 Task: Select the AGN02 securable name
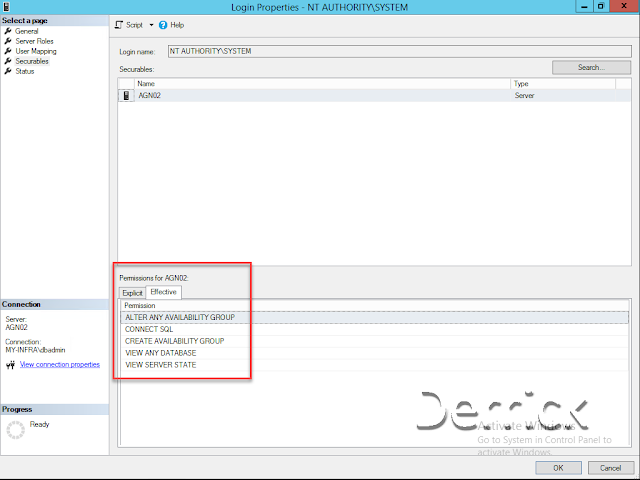point(149,96)
